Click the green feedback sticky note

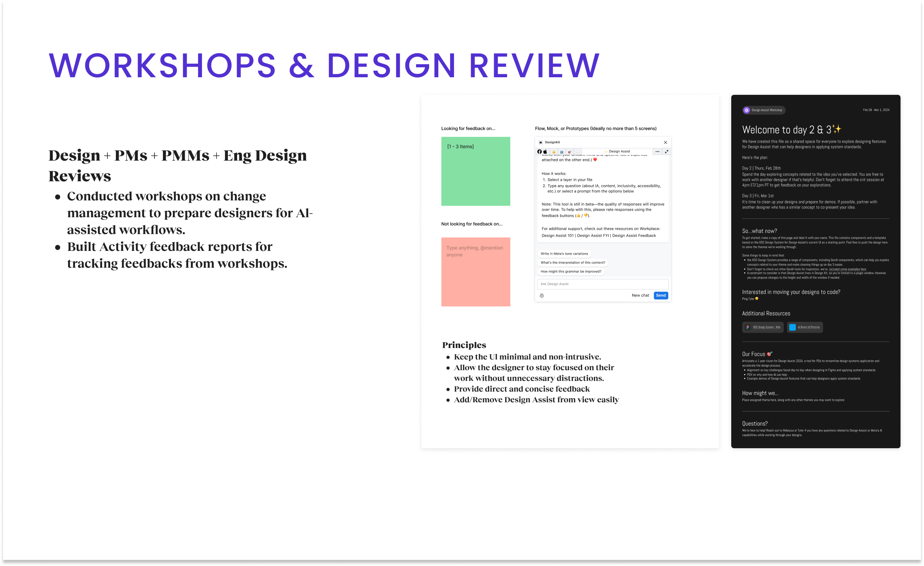click(475, 171)
